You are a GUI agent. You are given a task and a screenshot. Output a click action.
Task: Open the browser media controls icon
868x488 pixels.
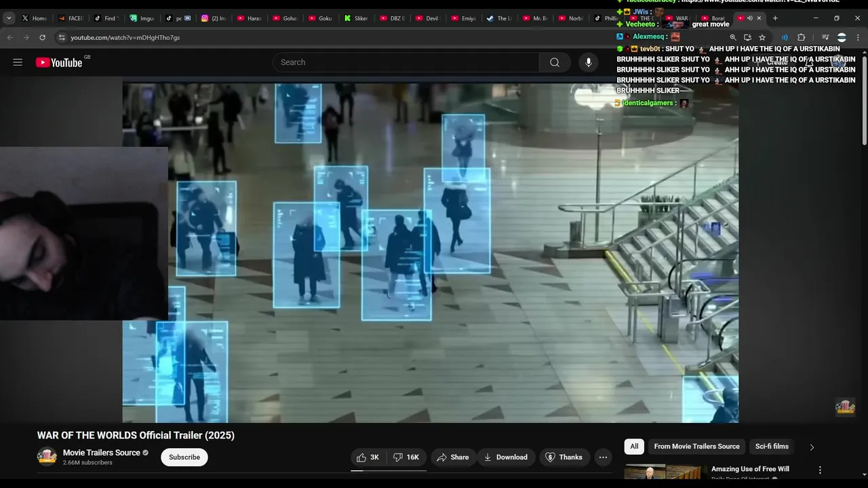825,37
